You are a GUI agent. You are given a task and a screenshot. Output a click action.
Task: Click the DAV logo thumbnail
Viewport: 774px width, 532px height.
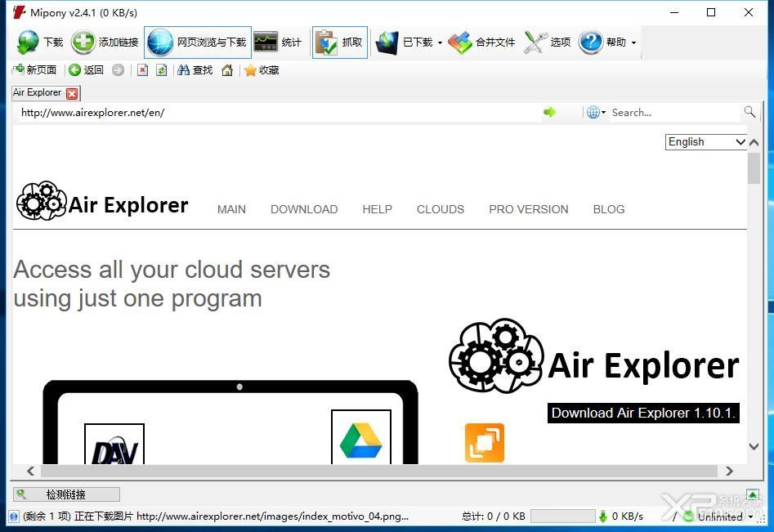click(114, 445)
